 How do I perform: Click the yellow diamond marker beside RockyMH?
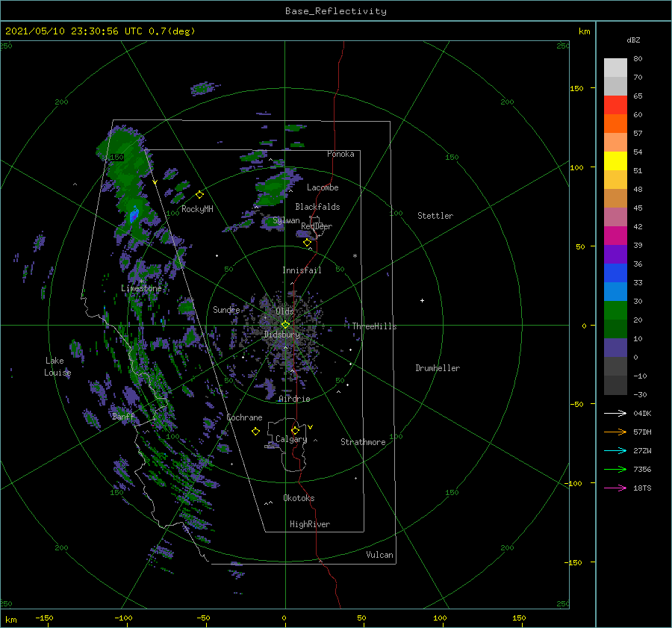click(x=199, y=195)
